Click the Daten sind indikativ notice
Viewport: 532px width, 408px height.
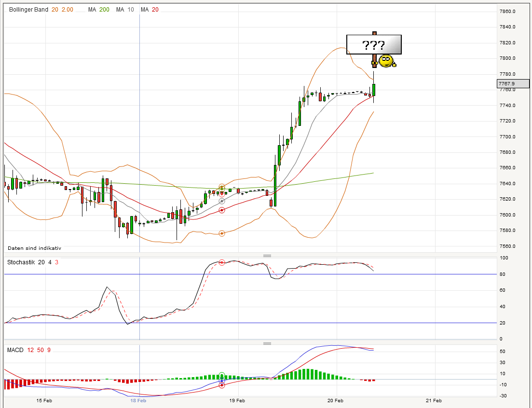tap(34, 248)
